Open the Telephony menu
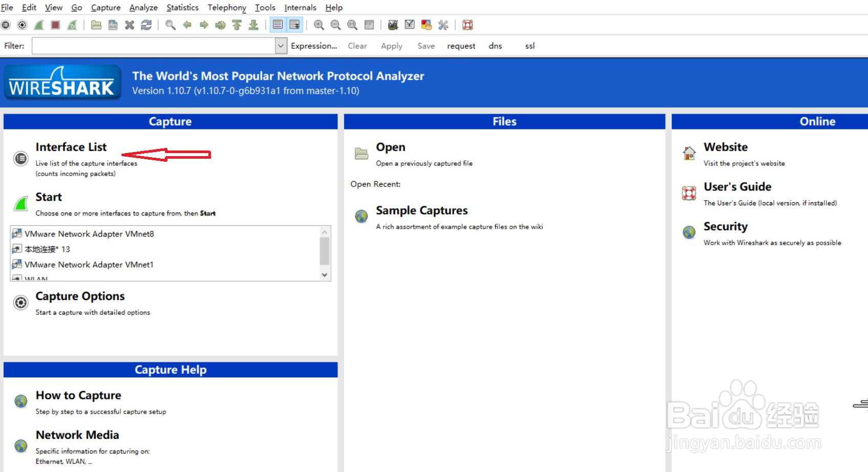 (x=227, y=7)
